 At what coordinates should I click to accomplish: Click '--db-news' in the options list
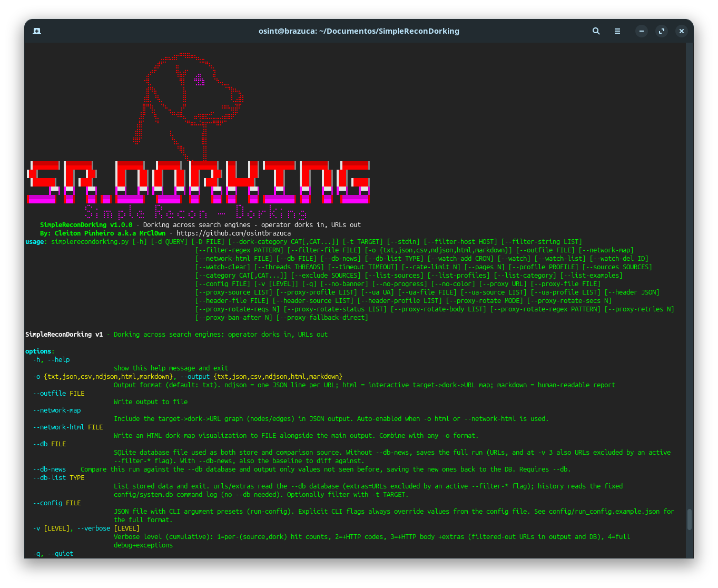coord(50,469)
